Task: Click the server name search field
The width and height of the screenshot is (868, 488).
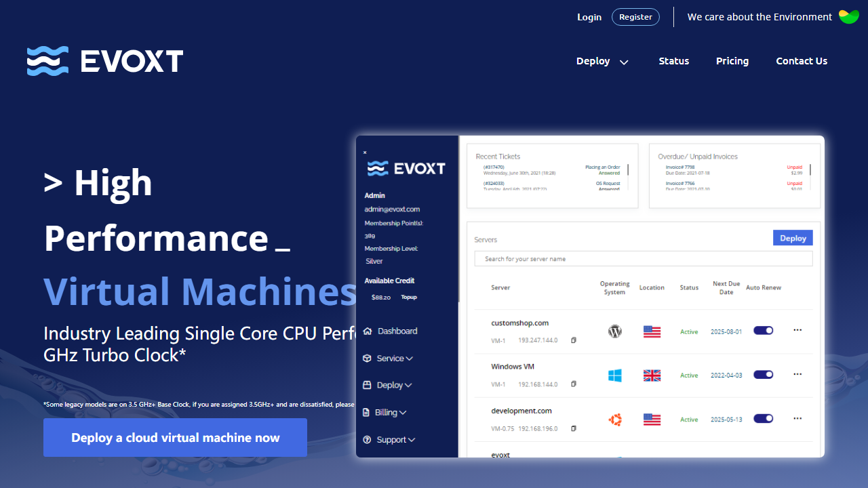Action: tap(644, 259)
